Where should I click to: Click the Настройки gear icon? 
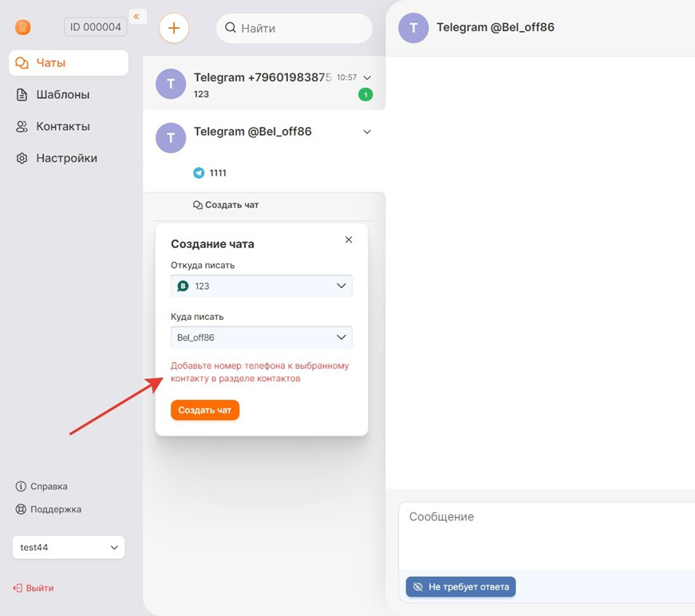coord(22,158)
